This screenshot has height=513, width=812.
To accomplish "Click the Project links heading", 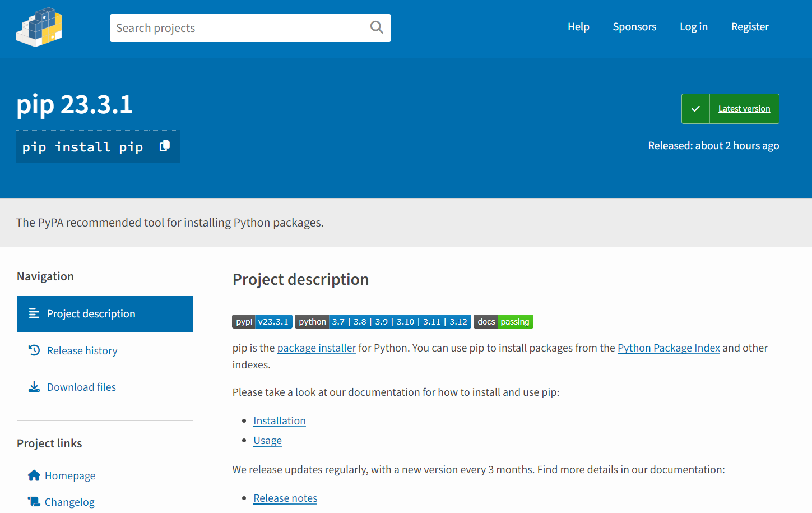I will (49, 443).
